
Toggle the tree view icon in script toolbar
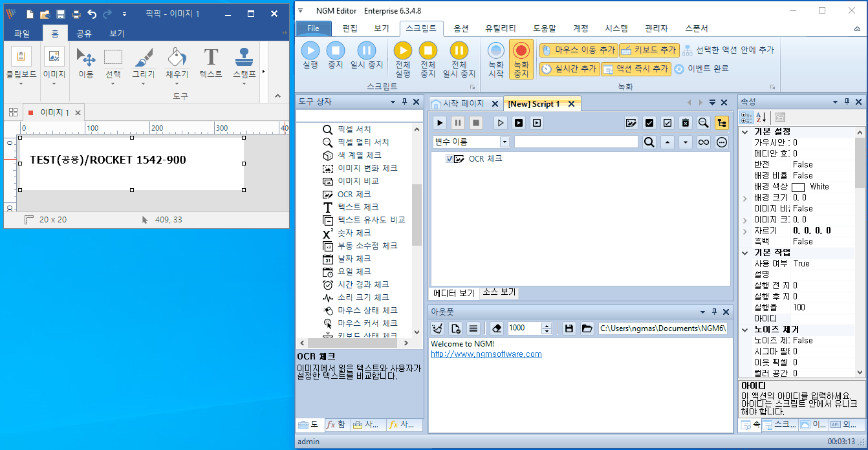(721, 122)
